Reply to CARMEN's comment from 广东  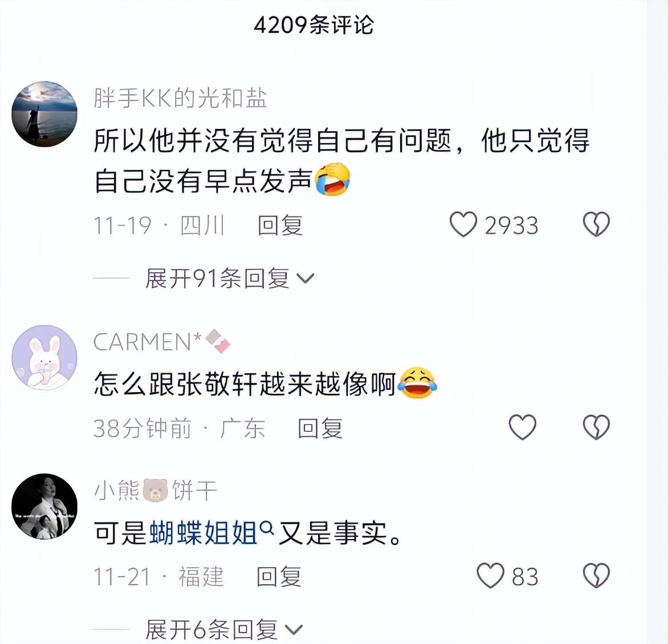click(320, 428)
